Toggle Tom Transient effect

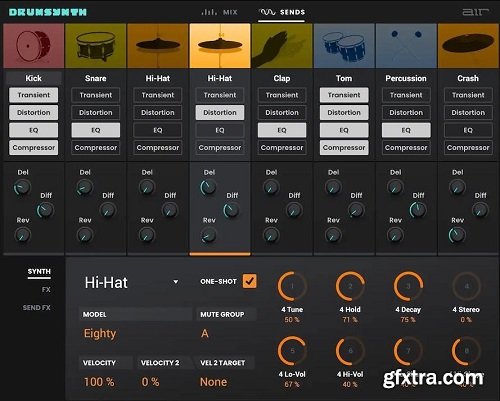344,95
